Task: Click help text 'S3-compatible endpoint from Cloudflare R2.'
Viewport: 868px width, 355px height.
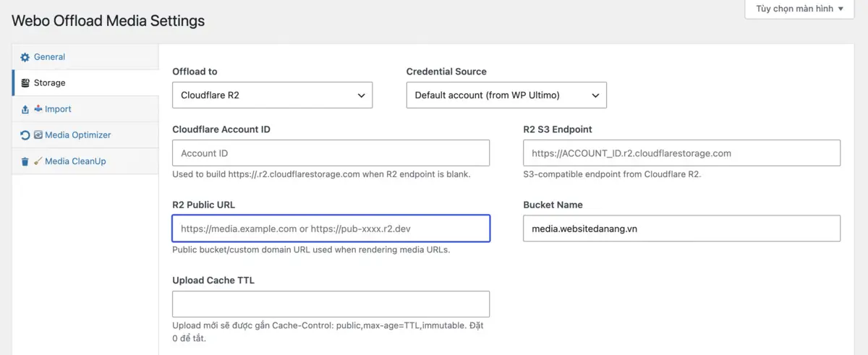Action: [612, 174]
